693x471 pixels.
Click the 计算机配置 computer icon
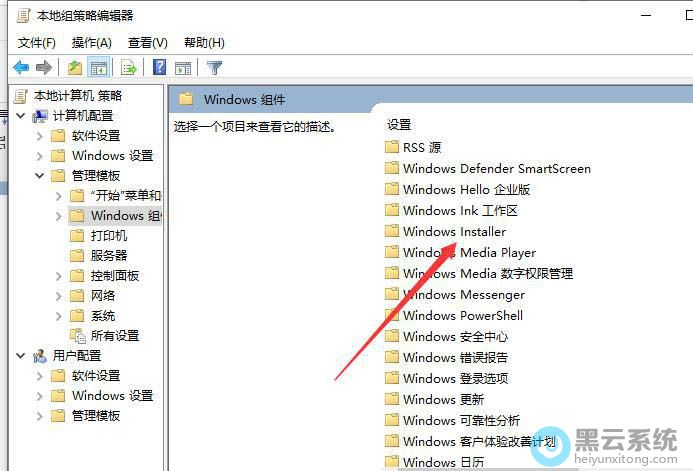(x=40, y=116)
